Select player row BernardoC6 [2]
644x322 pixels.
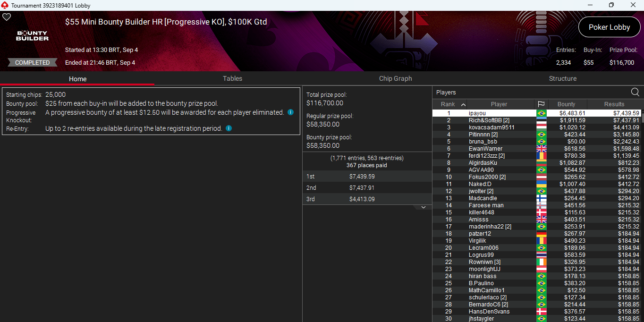536,305
